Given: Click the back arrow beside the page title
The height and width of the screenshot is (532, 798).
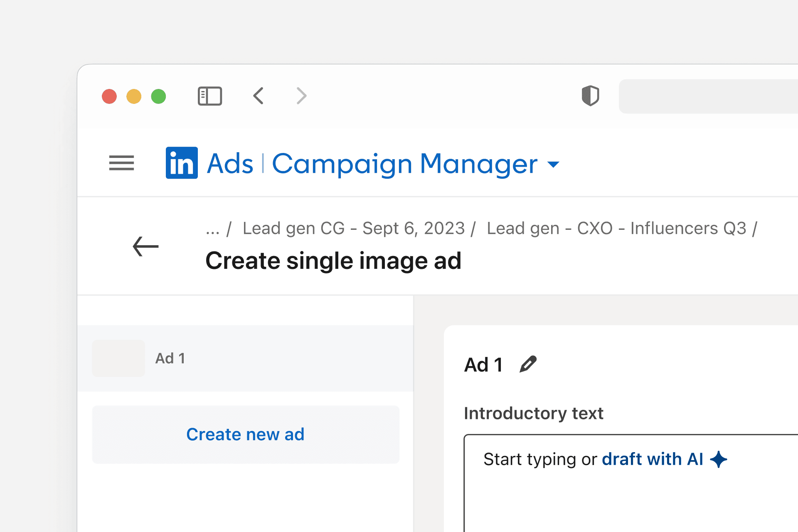Looking at the screenshot, I should [x=145, y=246].
